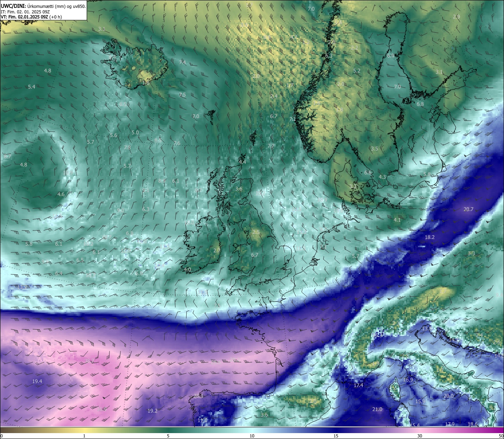The width and height of the screenshot is (504, 439).
Task: Click the 3.3 value on the right side
Action: tap(471, 253)
